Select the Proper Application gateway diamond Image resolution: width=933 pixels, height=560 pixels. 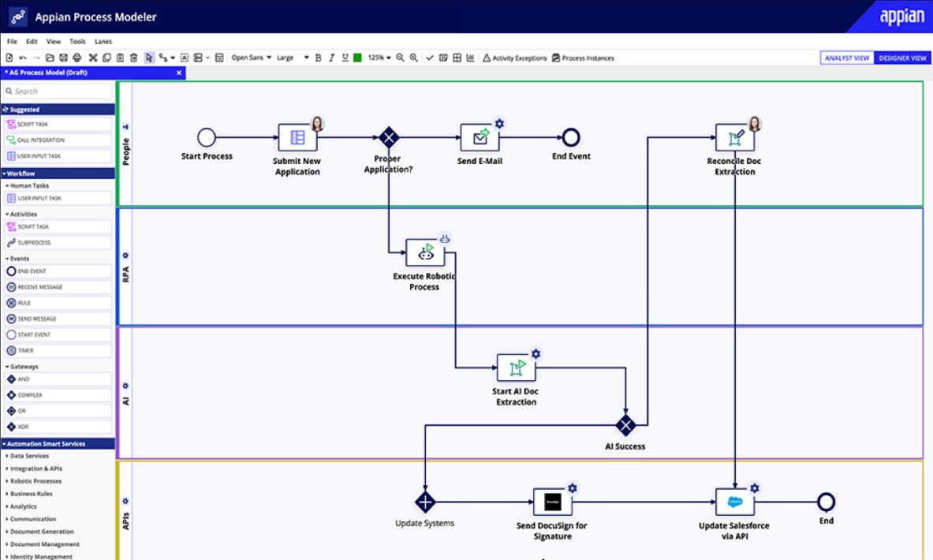[389, 137]
